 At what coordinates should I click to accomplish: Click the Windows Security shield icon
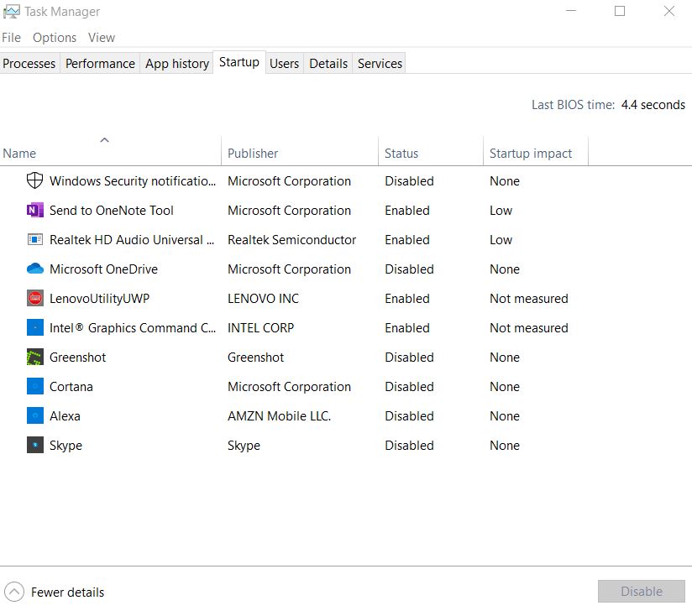35,180
